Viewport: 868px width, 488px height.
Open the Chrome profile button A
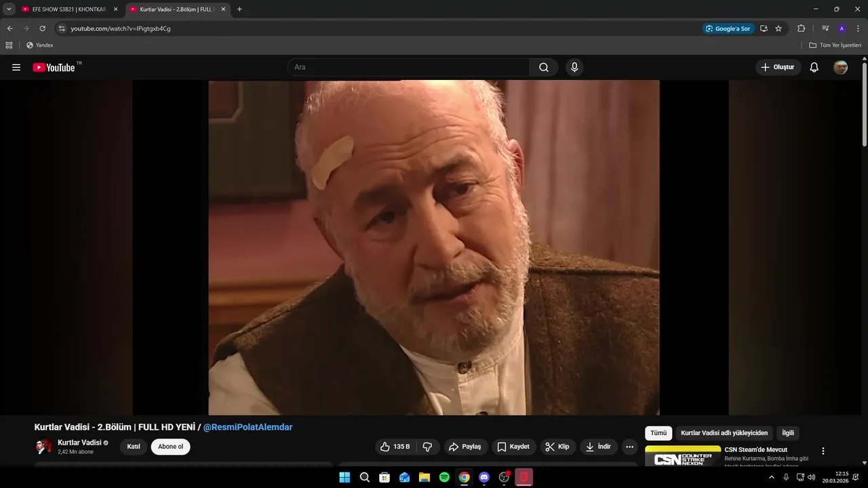(842, 28)
